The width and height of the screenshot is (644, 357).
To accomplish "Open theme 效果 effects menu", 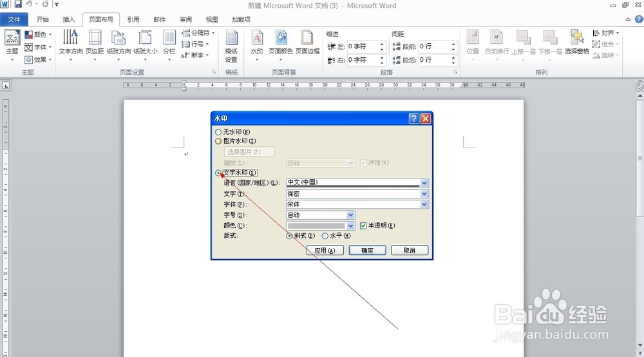I will 38,59.
